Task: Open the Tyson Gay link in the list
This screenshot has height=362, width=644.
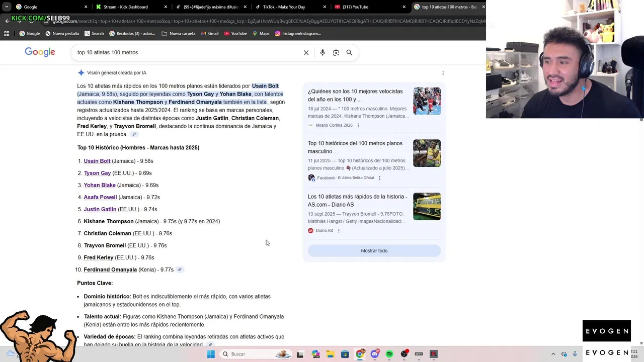Action: click(97, 173)
